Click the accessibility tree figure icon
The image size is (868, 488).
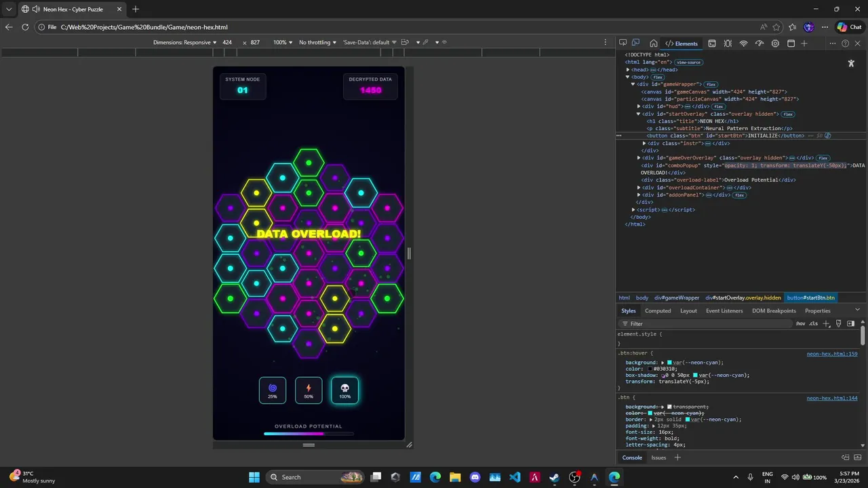click(x=851, y=63)
